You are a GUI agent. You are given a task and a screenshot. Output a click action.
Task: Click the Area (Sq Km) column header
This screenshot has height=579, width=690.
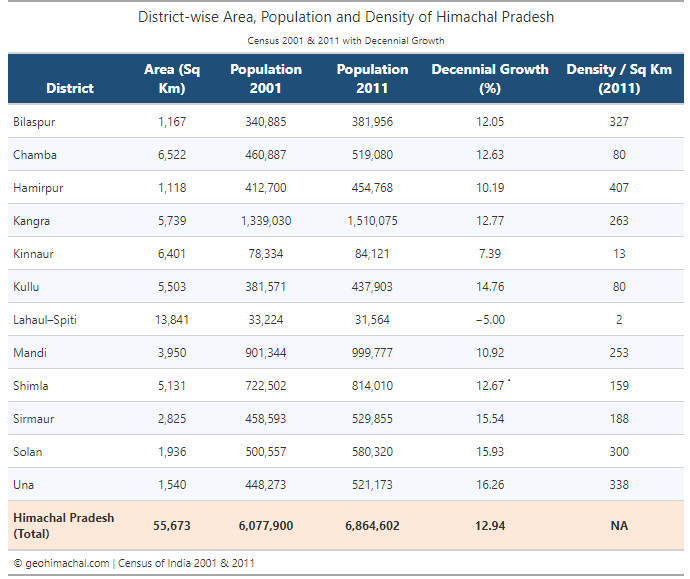tap(172, 79)
